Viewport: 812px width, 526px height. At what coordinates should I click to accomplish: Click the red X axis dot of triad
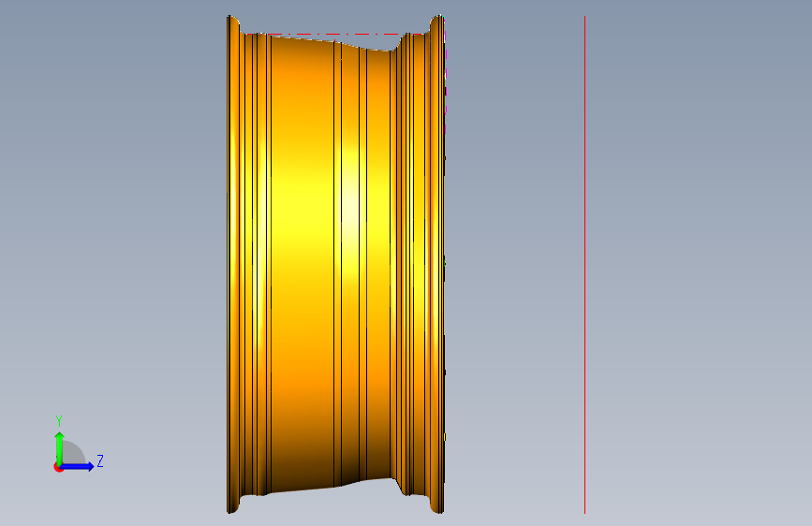point(58,467)
